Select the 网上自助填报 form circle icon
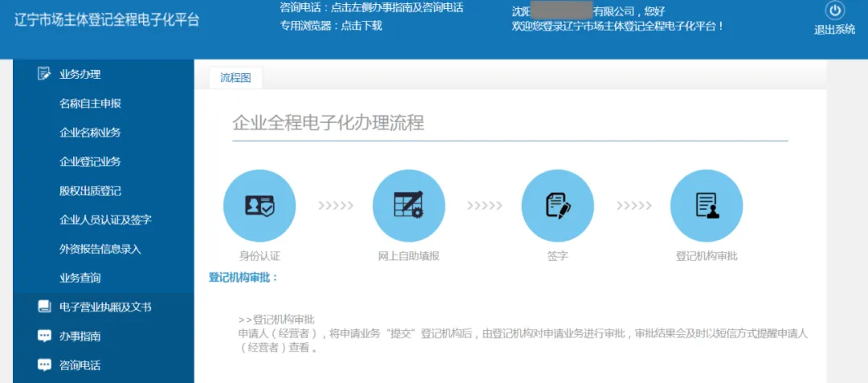 (x=408, y=206)
